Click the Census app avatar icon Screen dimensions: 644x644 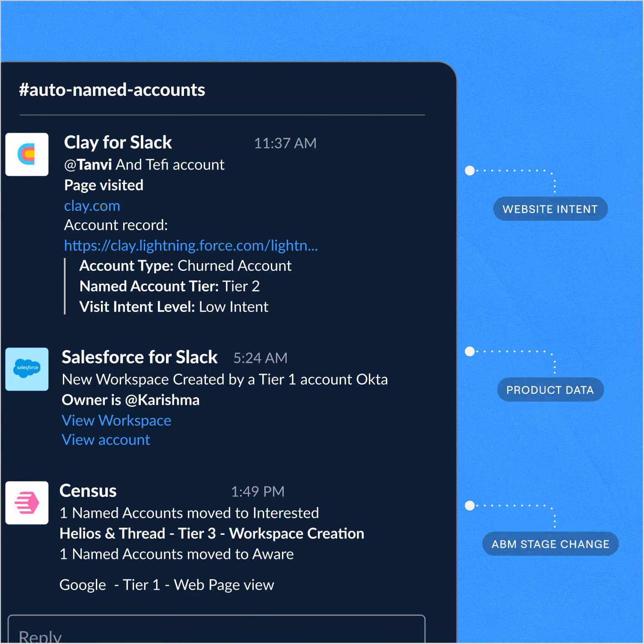[x=27, y=503]
